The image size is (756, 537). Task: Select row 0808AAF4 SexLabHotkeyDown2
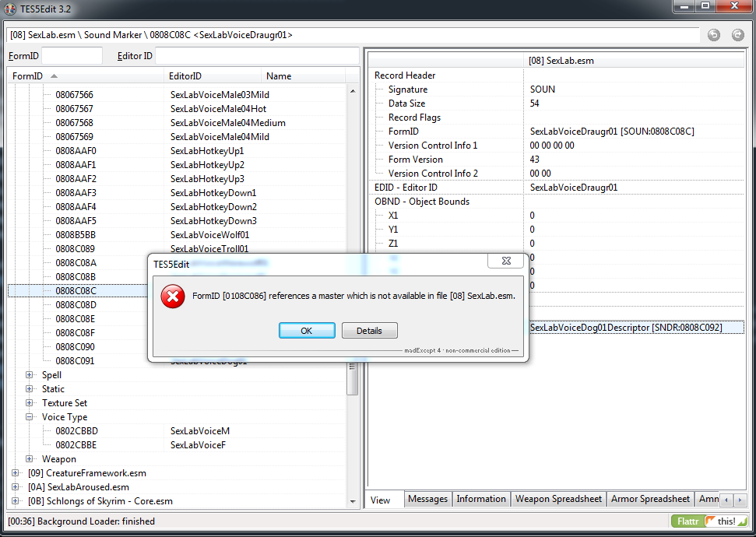click(177, 206)
